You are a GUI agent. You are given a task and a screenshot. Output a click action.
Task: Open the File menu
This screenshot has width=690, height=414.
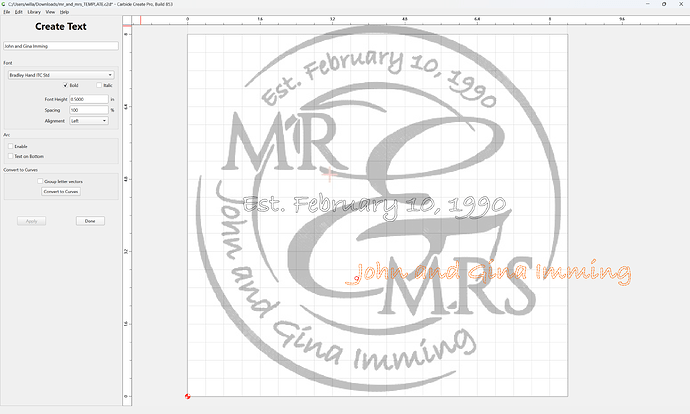click(x=7, y=12)
